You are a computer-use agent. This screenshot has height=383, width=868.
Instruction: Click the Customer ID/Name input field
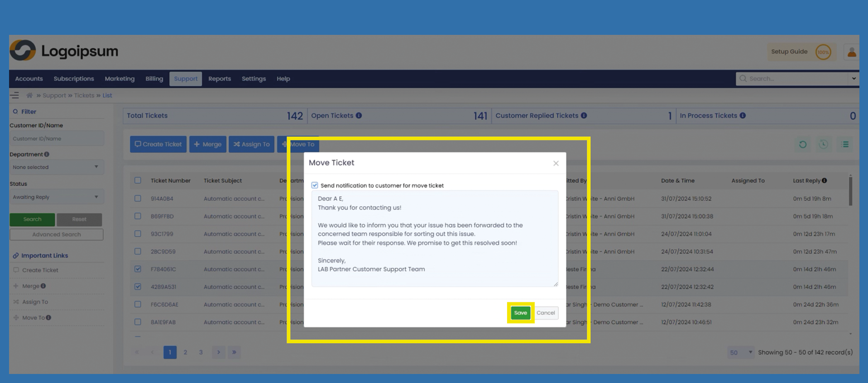tap(56, 139)
